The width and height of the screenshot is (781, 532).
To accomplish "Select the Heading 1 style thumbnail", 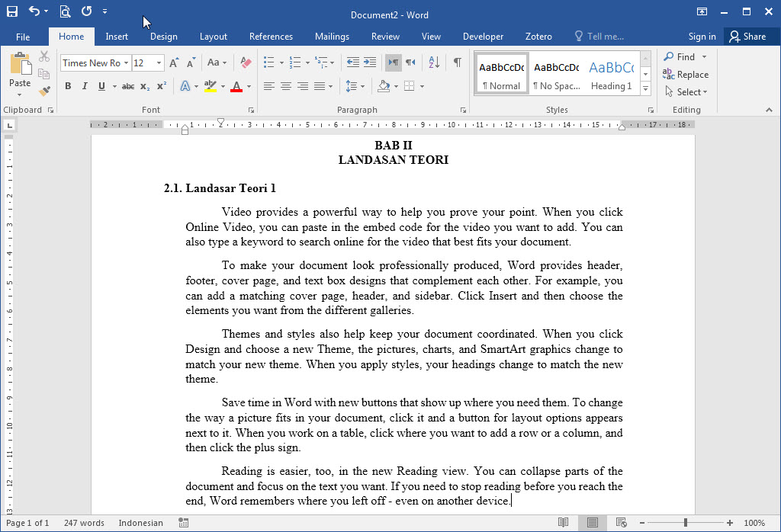I will click(x=611, y=74).
